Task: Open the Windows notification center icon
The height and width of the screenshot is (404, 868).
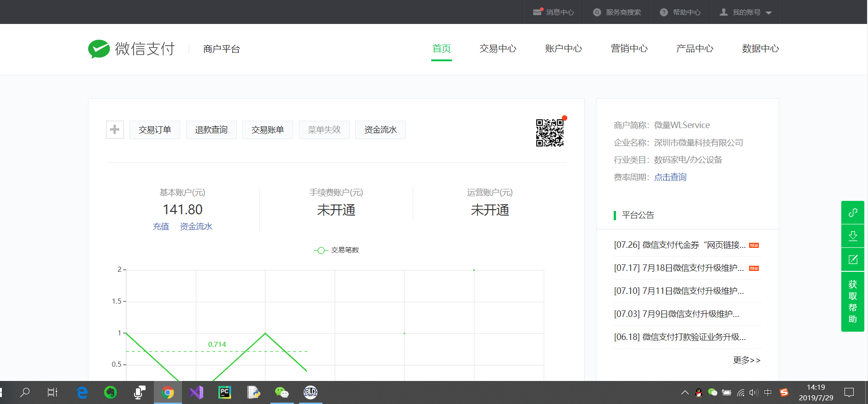Action: [x=849, y=392]
